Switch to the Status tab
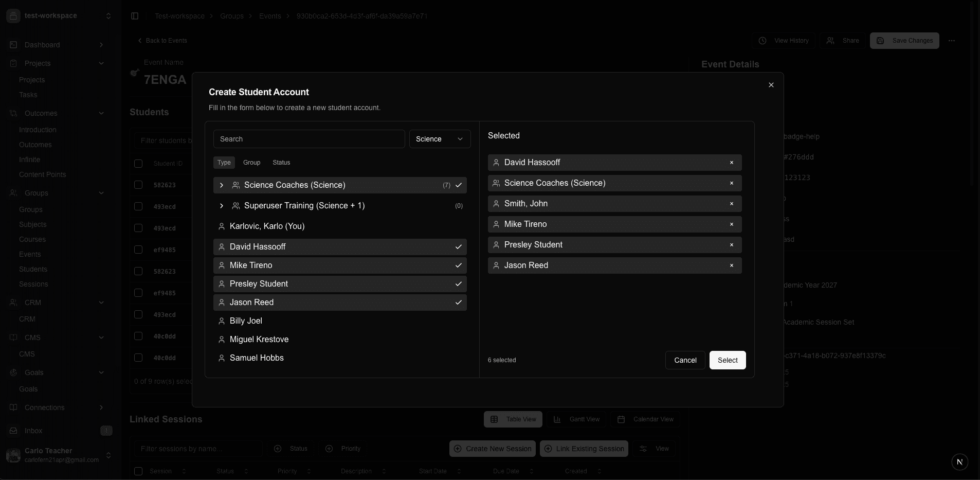 click(281, 163)
